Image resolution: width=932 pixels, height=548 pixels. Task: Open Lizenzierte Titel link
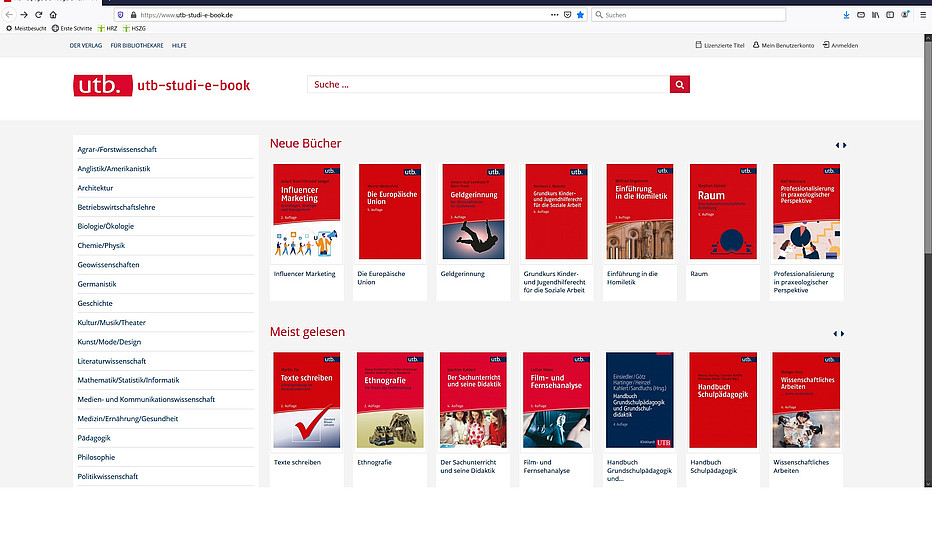point(720,45)
